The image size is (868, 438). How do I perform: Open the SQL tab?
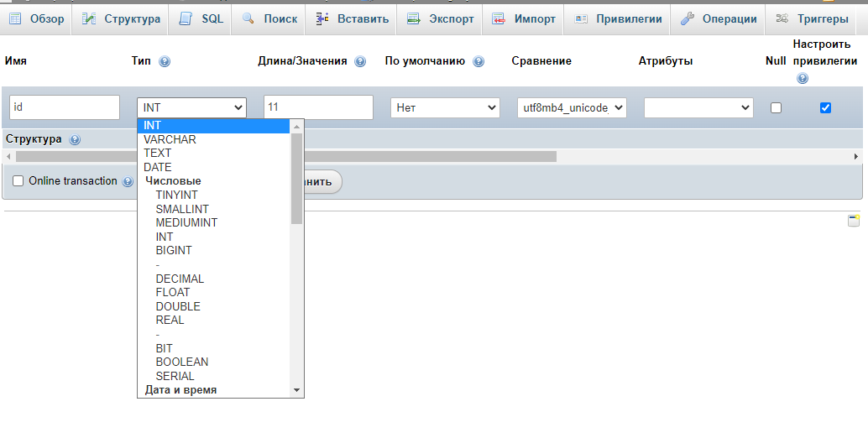(x=201, y=18)
